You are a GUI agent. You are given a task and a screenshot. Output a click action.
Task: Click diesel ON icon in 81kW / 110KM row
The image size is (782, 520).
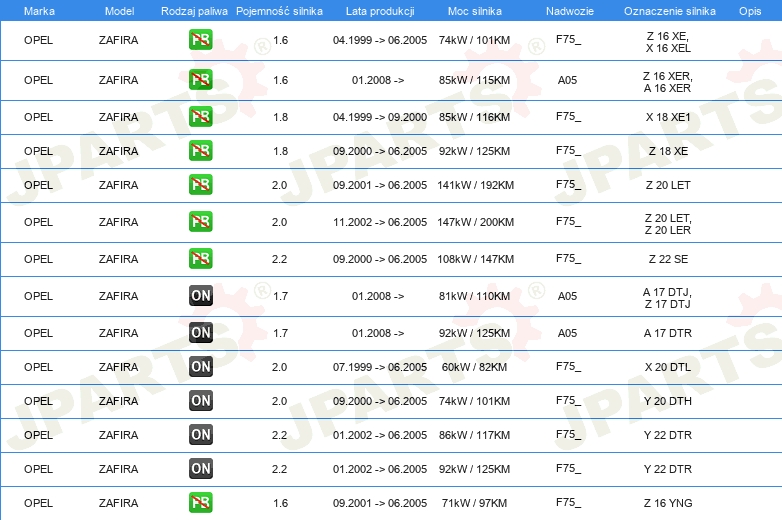point(200,296)
